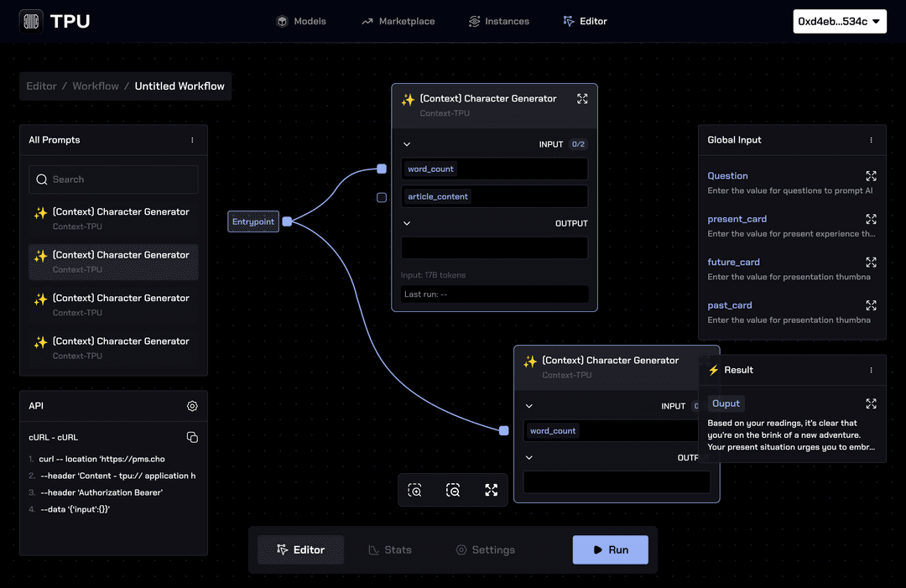Switch to the Editor tab in the bottom bar

[300, 550]
